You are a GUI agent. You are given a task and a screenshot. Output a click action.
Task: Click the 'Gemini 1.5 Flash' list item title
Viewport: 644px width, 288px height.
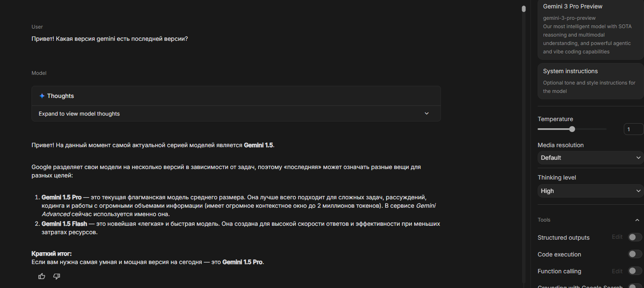coord(64,224)
